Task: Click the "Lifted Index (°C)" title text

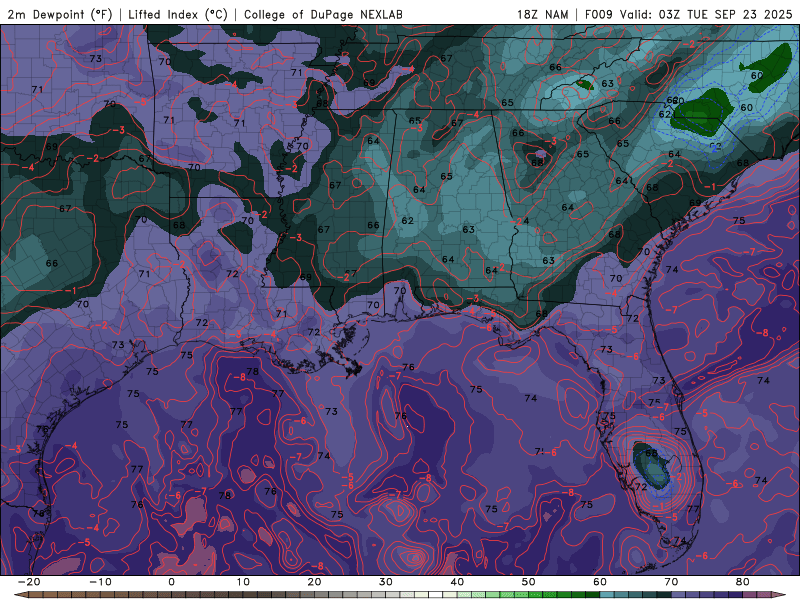Action: [x=178, y=15]
